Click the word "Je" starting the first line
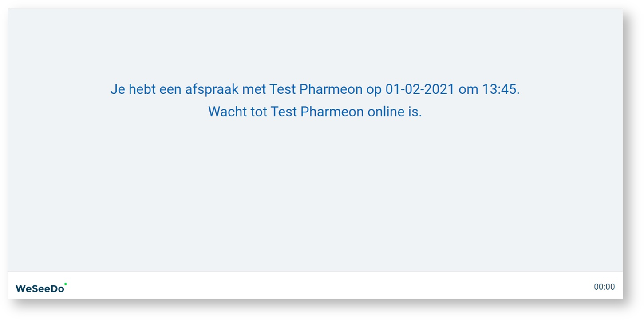The width and height of the screenshot is (644, 320). click(x=118, y=90)
